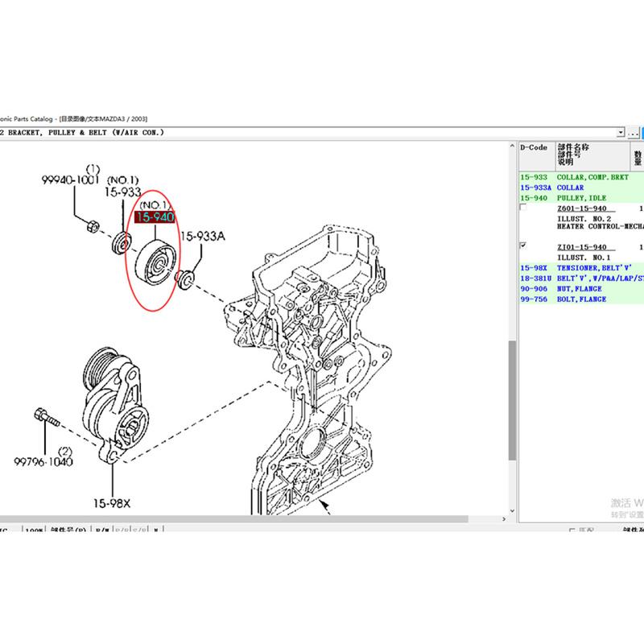Click the diagram vertical scrollbar down arrow
This screenshot has height=644, width=644.
tap(512, 511)
